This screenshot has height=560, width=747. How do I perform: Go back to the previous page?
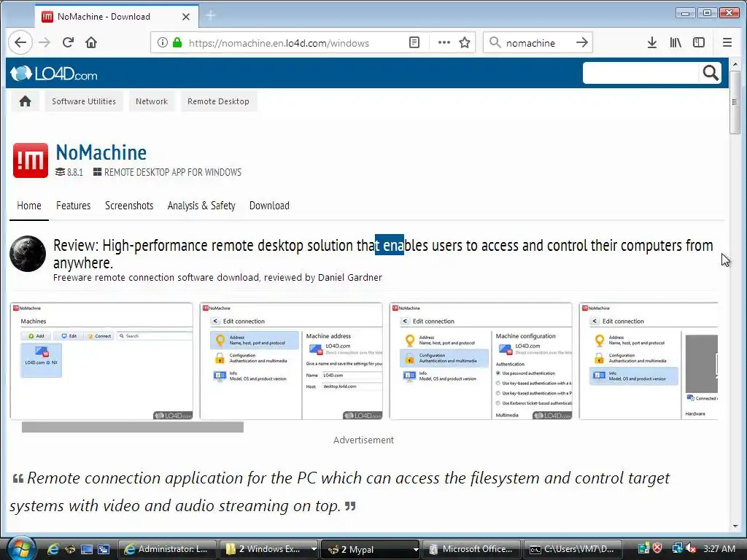[x=20, y=43]
